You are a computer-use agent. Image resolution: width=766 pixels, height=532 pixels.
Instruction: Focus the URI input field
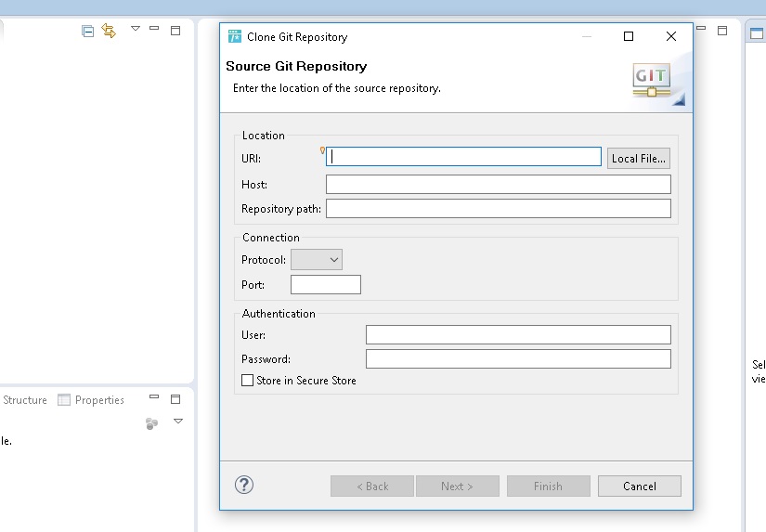pos(463,157)
